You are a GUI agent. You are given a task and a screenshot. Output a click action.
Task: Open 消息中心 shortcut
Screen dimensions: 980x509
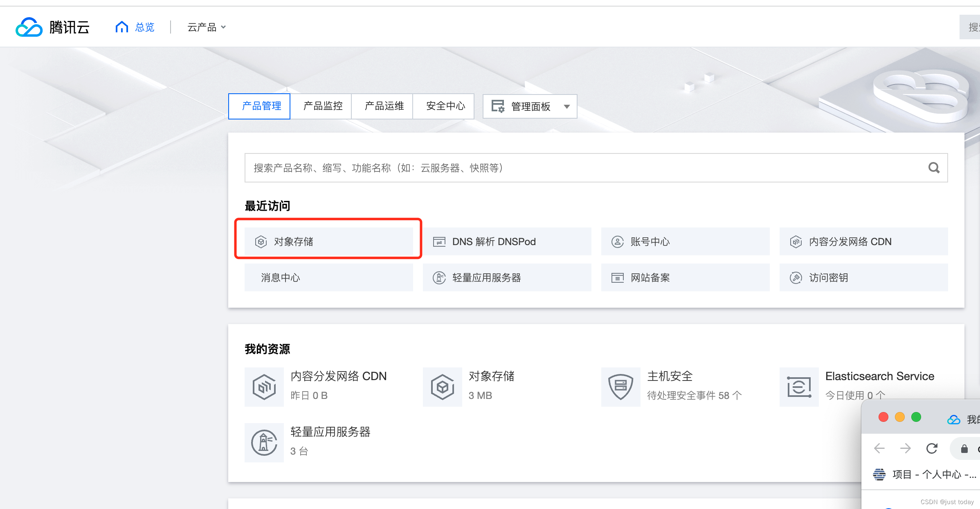pyautogui.click(x=329, y=277)
